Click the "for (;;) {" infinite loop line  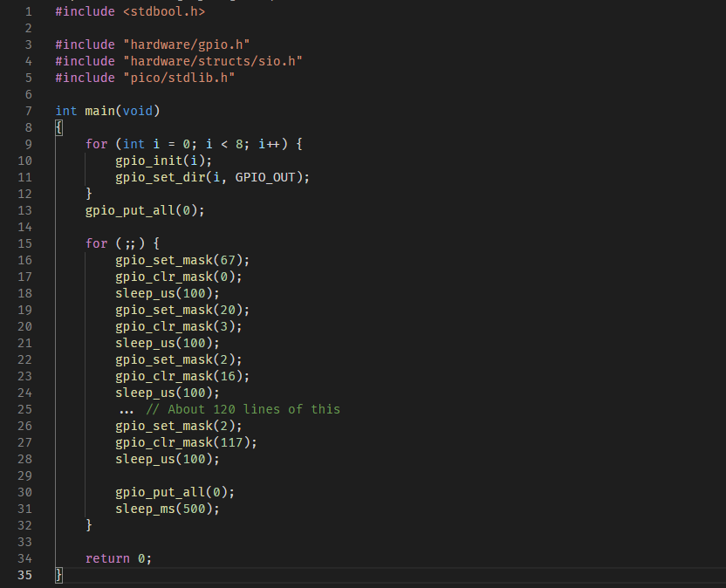coord(123,244)
